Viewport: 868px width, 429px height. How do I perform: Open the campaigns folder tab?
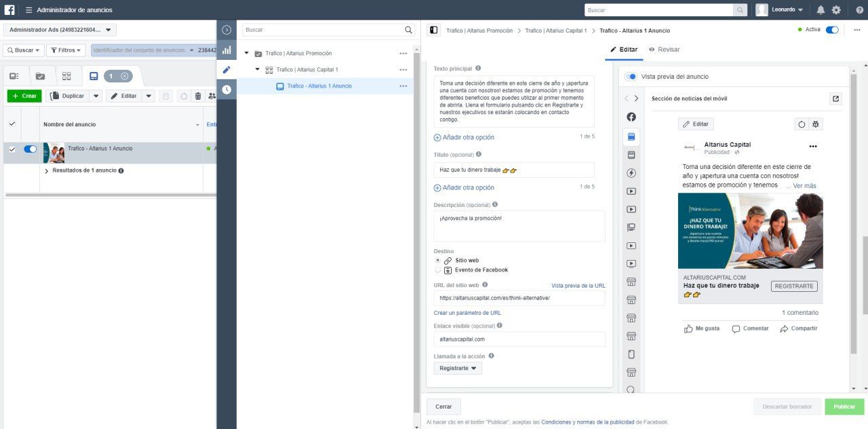[x=40, y=76]
